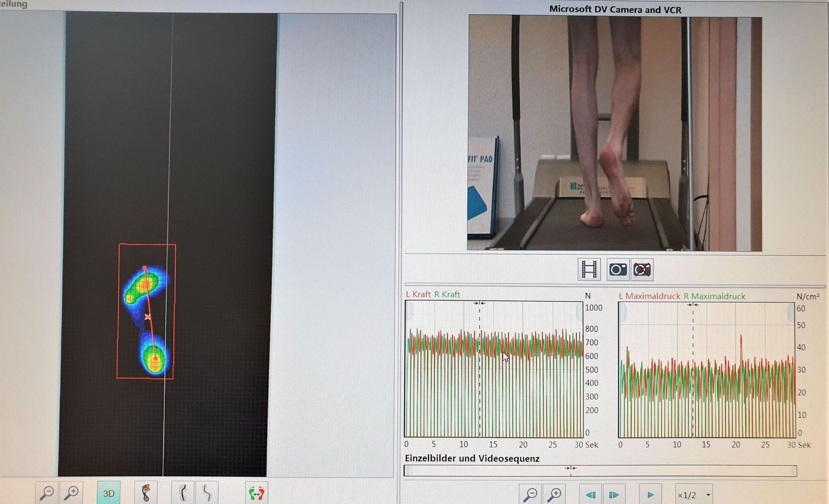Show the black gait line icon
This screenshot has width=829, height=504.
point(183,492)
